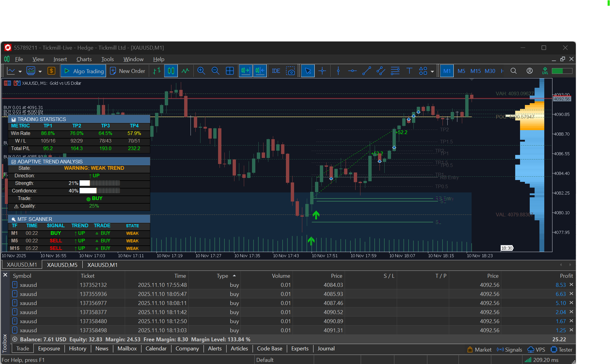The image size is (610, 364).
Task: Switch to the History tab
Action: coord(78,349)
